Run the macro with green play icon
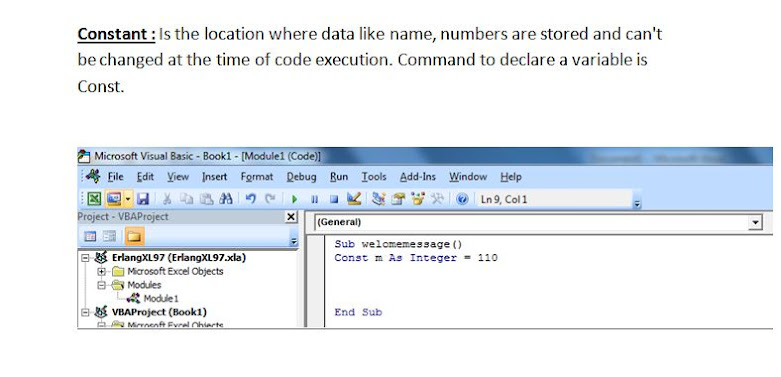This screenshot has width=781, height=377. (294, 200)
